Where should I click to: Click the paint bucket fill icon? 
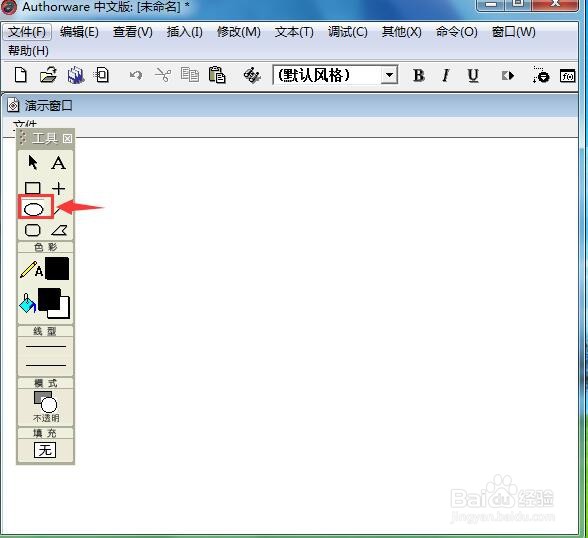[27, 303]
